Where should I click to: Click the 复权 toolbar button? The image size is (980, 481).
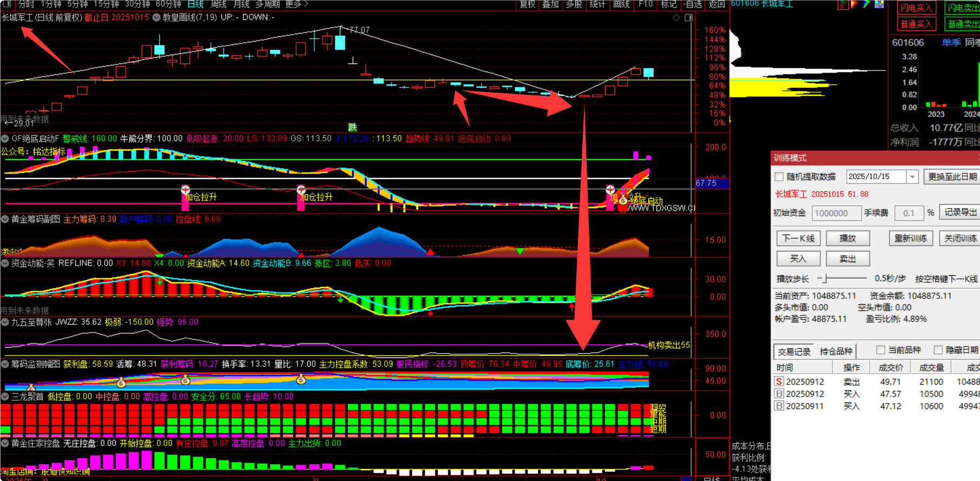pyautogui.click(x=527, y=4)
